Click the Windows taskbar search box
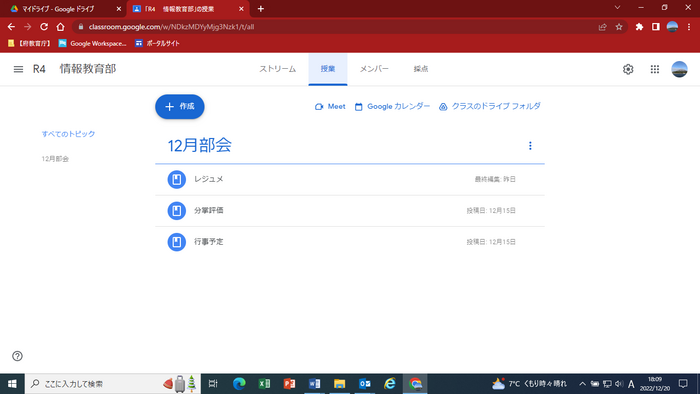Viewport: 700px width, 394px height. pos(113,384)
